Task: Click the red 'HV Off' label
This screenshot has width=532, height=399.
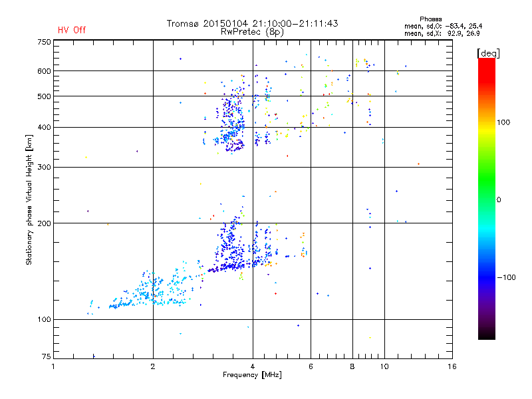Action: (72, 30)
